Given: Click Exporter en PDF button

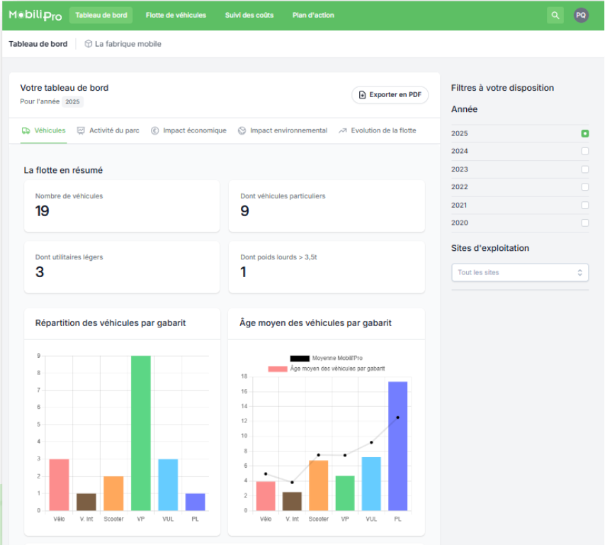Looking at the screenshot, I should (x=390, y=95).
